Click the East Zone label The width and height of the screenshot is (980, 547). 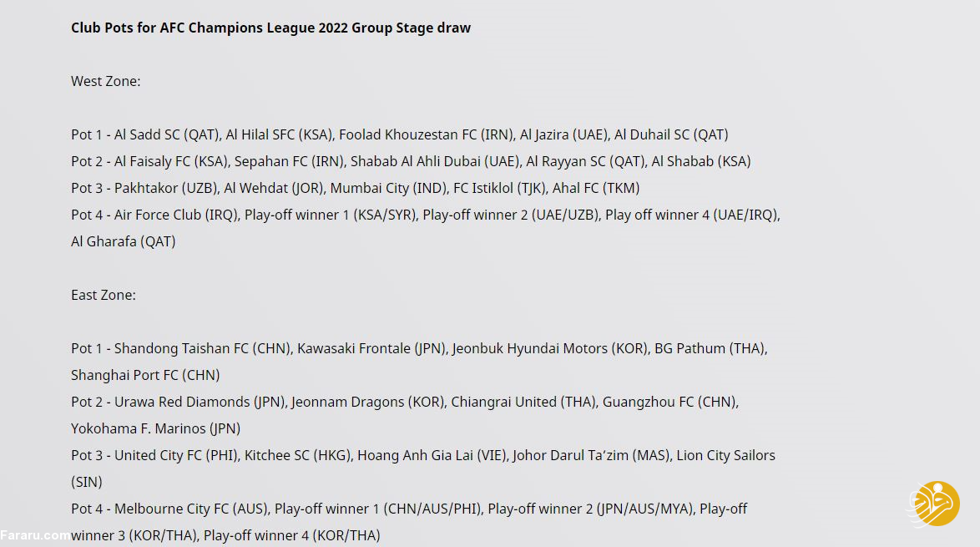pyautogui.click(x=103, y=295)
